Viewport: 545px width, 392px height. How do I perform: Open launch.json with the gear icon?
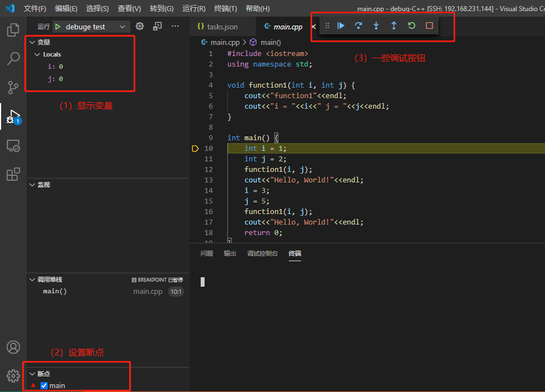click(x=140, y=26)
